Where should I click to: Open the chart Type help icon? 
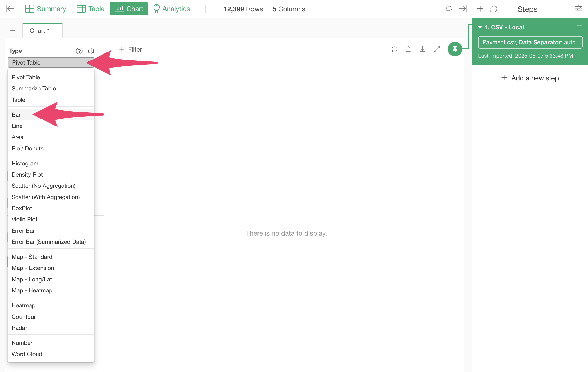coord(79,51)
